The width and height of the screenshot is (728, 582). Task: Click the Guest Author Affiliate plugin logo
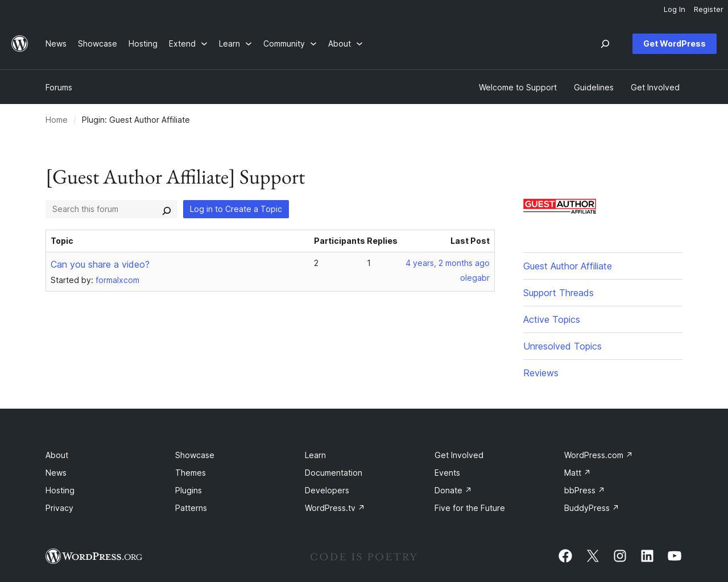click(560, 206)
